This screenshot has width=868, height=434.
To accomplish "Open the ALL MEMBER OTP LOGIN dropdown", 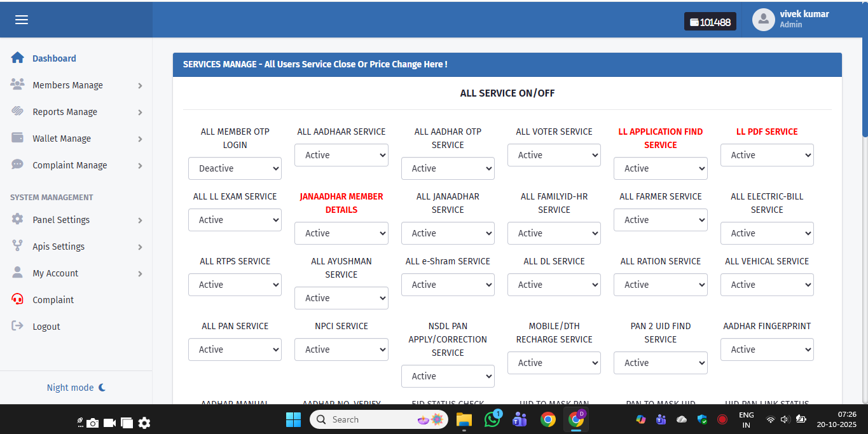I will [235, 168].
